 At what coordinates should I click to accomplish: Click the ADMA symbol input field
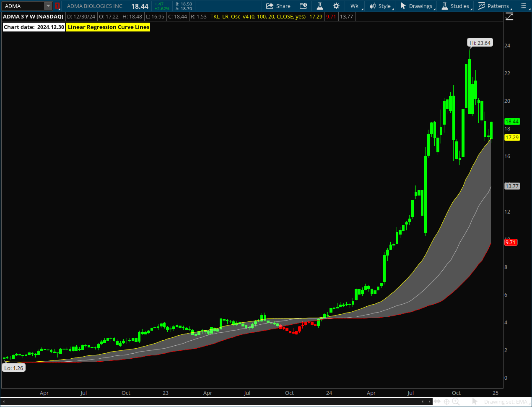coord(23,6)
